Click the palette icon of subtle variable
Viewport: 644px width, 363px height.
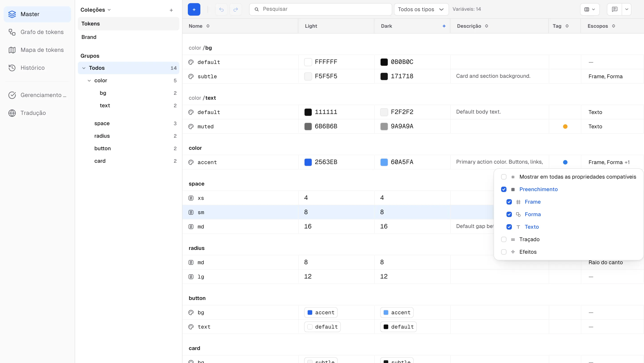[x=191, y=76]
